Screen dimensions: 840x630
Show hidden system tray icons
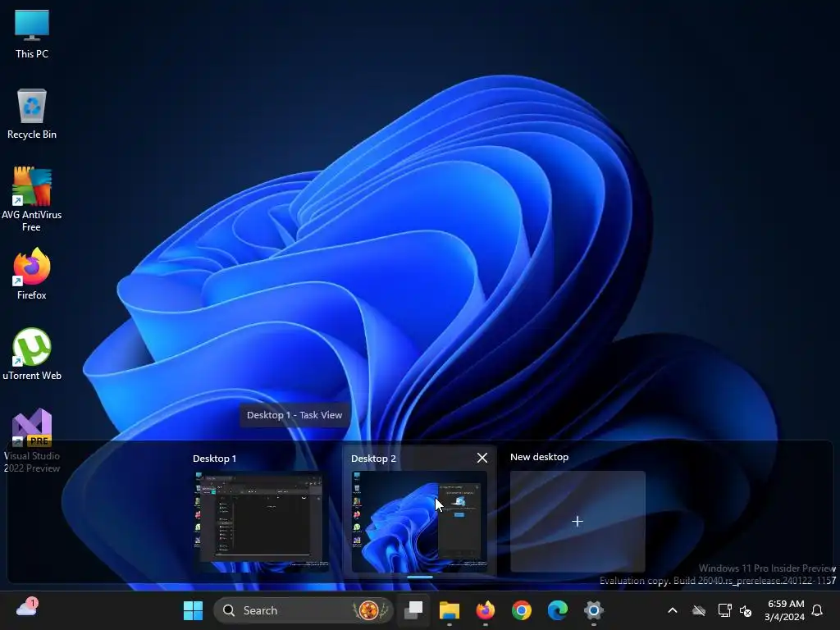click(673, 610)
